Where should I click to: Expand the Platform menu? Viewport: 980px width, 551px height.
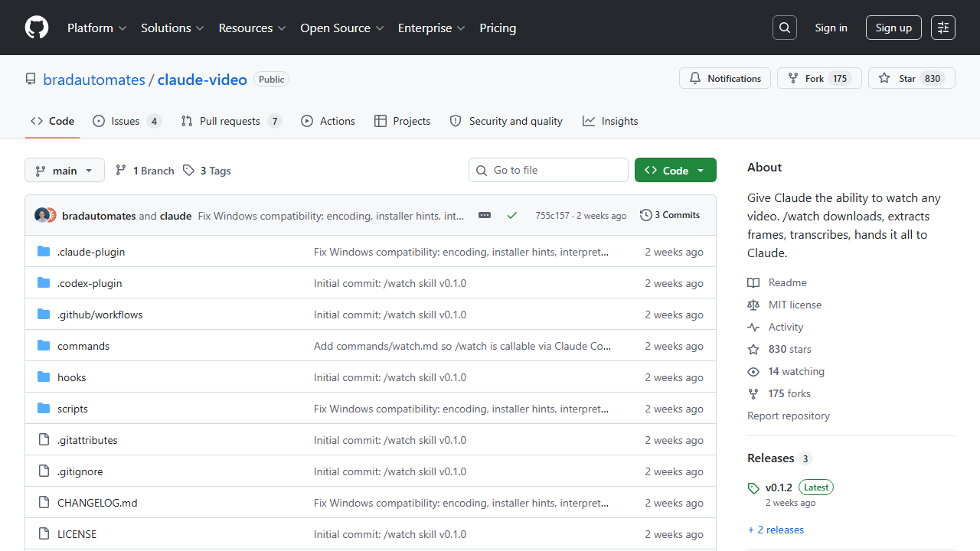[97, 28]
